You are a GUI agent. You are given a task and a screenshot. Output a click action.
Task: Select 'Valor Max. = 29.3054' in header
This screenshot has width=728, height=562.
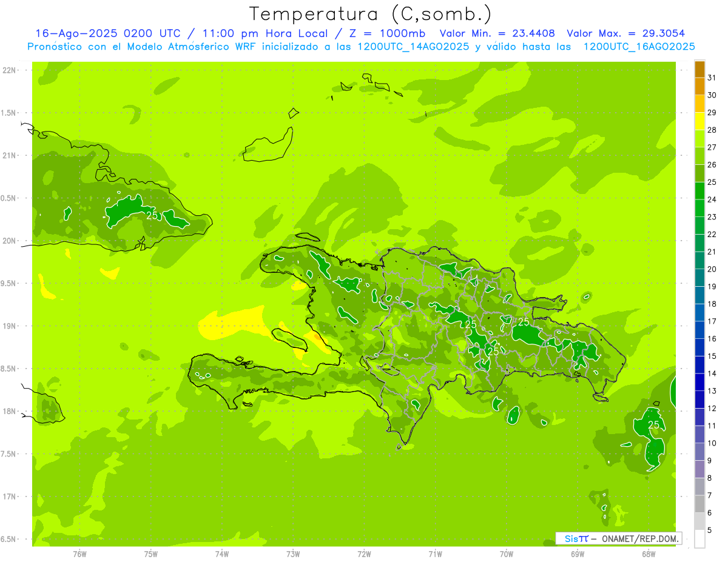pos(626,33)
